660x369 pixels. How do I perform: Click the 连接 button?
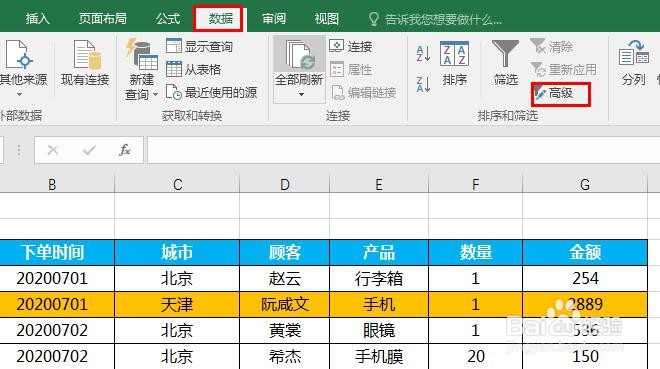[x=351, y=46]
